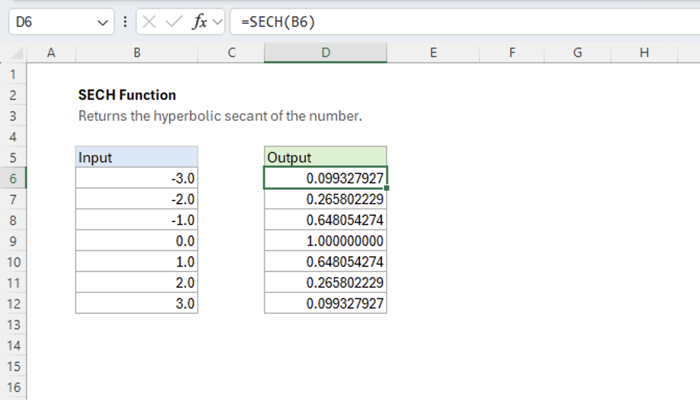Select output cell D11 with 0.265802229
700x400 pixels.
[x=325, y=283]
